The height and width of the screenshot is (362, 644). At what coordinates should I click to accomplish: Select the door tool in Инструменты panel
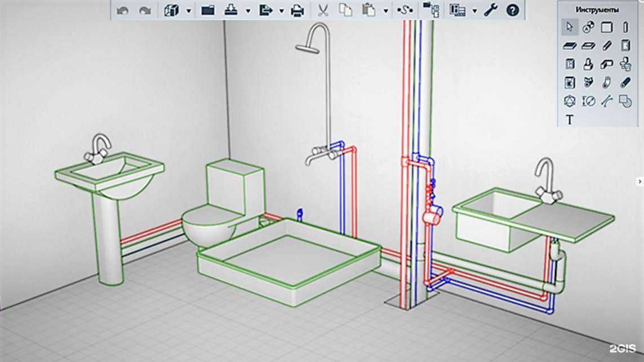(x=625, y=46)
